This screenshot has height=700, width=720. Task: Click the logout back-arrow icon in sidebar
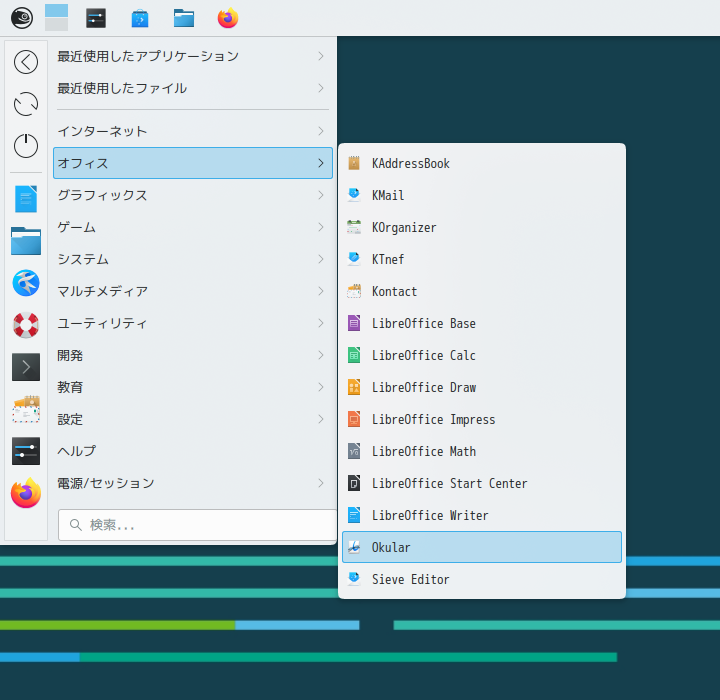pyautogui.click(x=26, y=62)
